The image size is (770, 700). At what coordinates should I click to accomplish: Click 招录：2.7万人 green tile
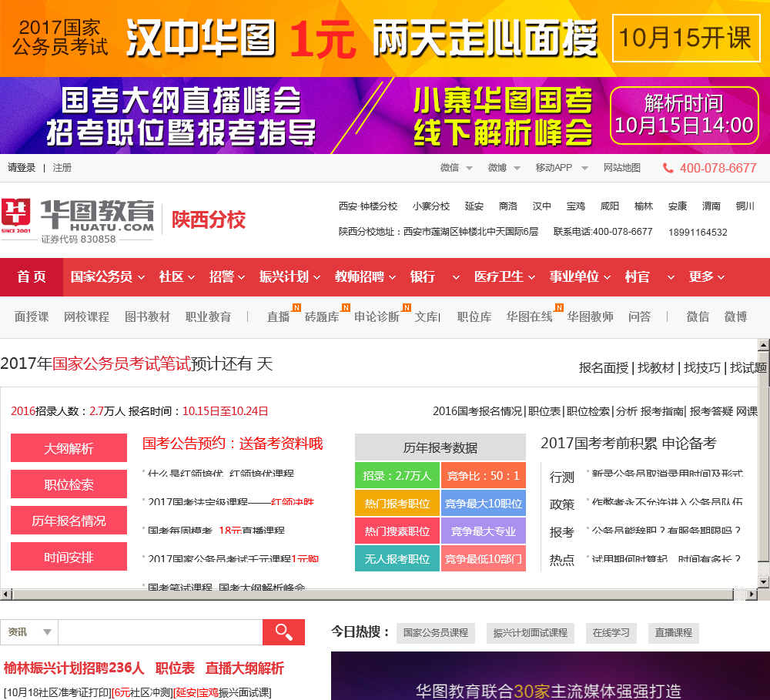point(397,475)
